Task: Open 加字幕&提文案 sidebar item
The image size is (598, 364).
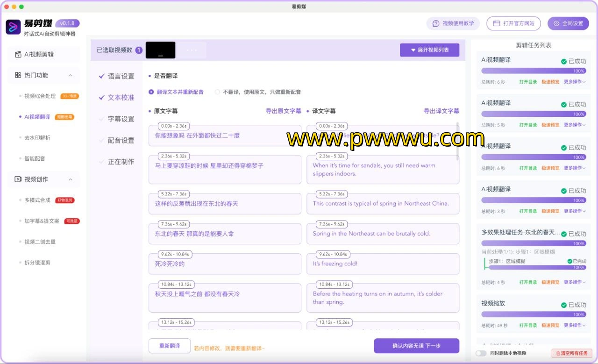Action: pos(42,221)
